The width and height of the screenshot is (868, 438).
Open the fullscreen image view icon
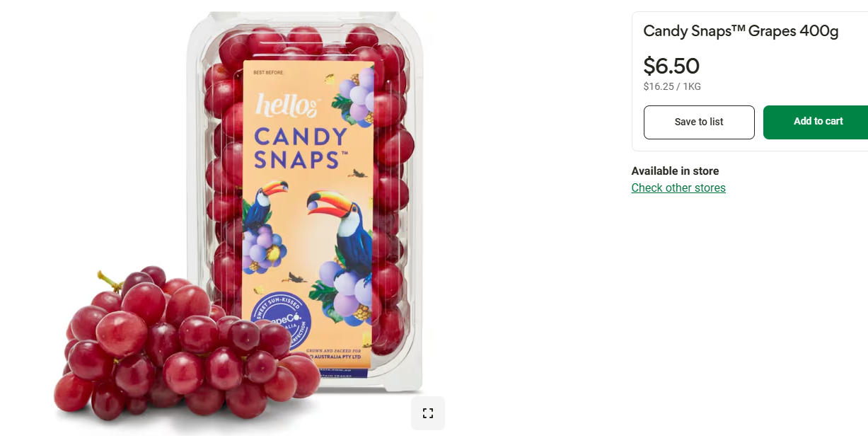tap(428, 413)
